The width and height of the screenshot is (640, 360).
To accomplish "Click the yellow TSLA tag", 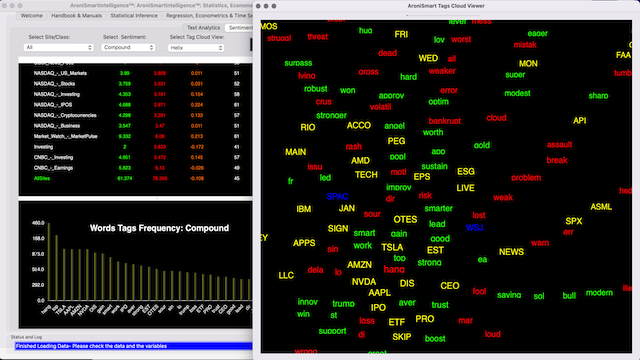I will 392,247.
